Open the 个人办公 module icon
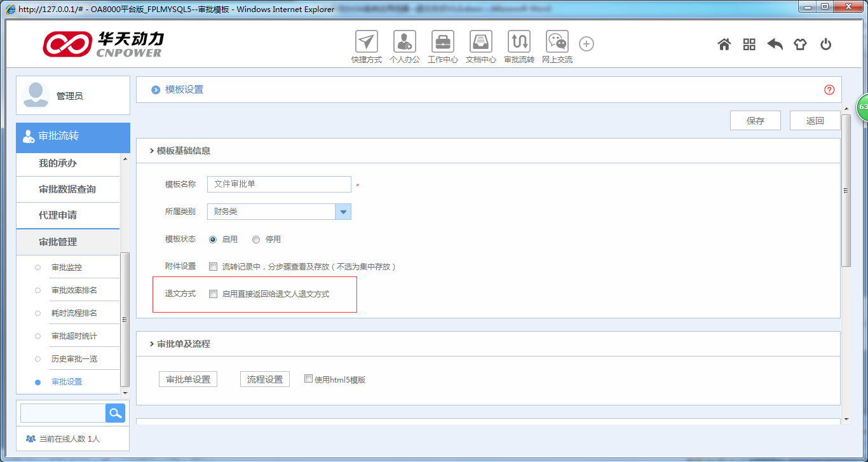Image resolution: width=868 pixels, height=462 pixels. point(405,42)
